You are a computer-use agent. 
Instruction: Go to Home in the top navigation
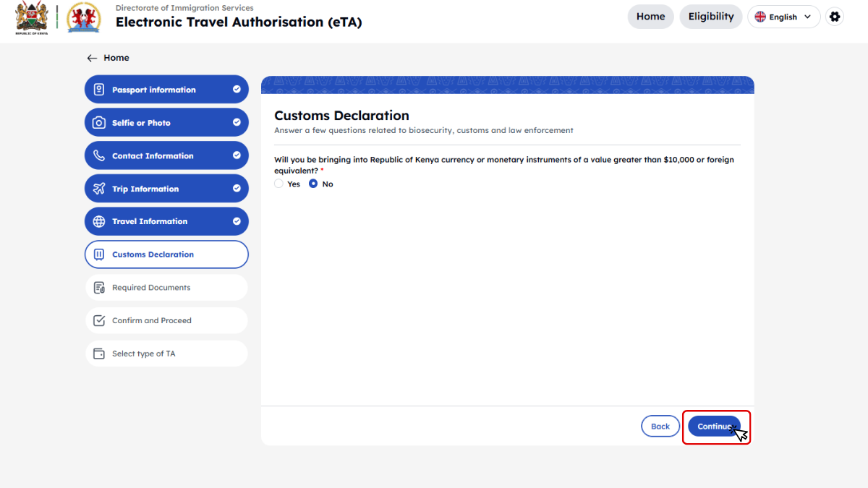[650, 17]
